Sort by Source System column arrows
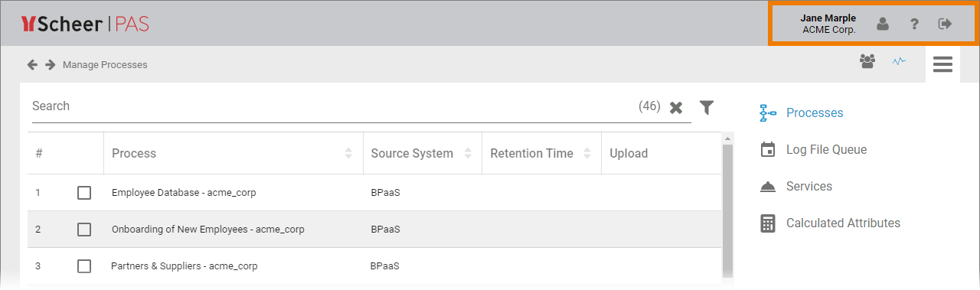980x290 pixels. pos(469,153)
